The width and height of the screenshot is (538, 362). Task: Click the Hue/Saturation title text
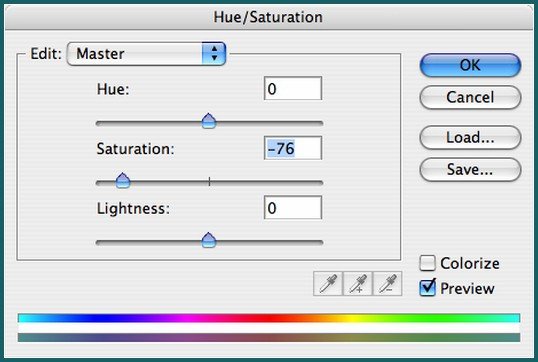268,17
